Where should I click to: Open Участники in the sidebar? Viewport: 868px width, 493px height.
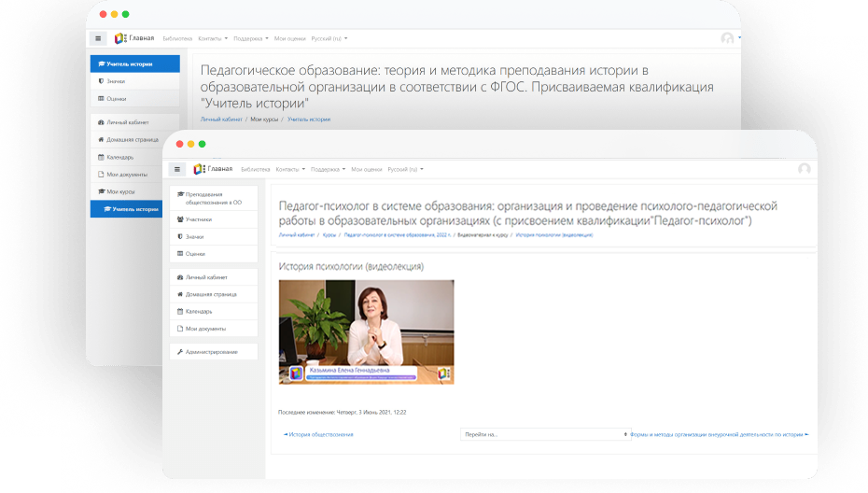tap(199, 219)
